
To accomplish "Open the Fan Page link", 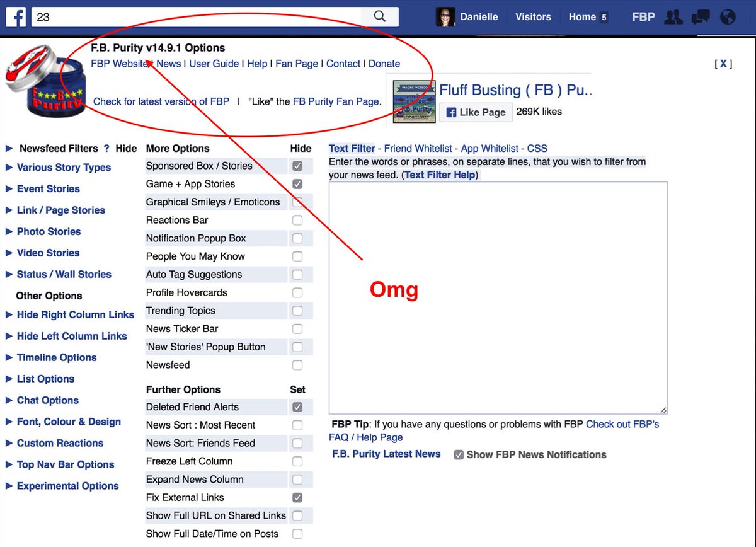I will (297, 64).
